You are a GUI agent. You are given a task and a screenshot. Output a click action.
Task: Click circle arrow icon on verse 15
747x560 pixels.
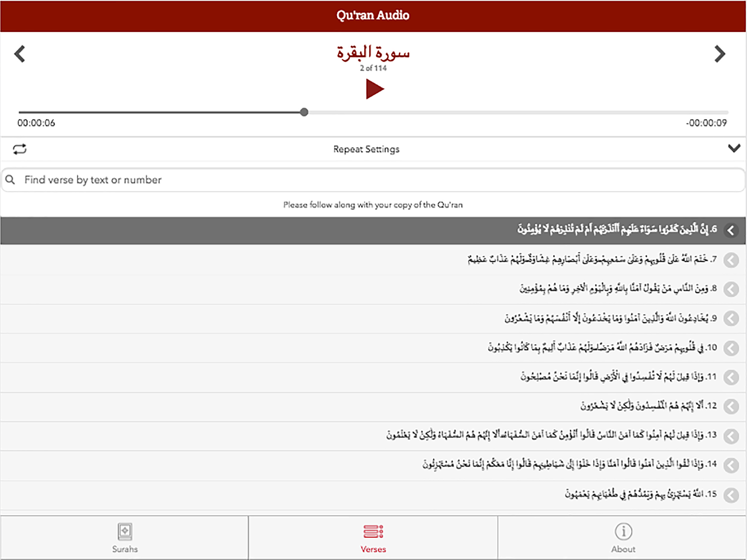tap(731, 495)
